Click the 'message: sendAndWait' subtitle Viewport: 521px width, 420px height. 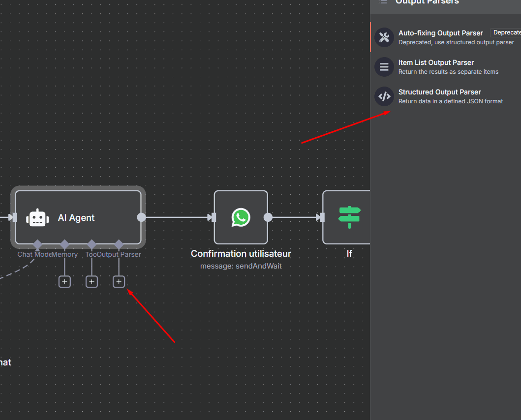(x=241, y=266)
